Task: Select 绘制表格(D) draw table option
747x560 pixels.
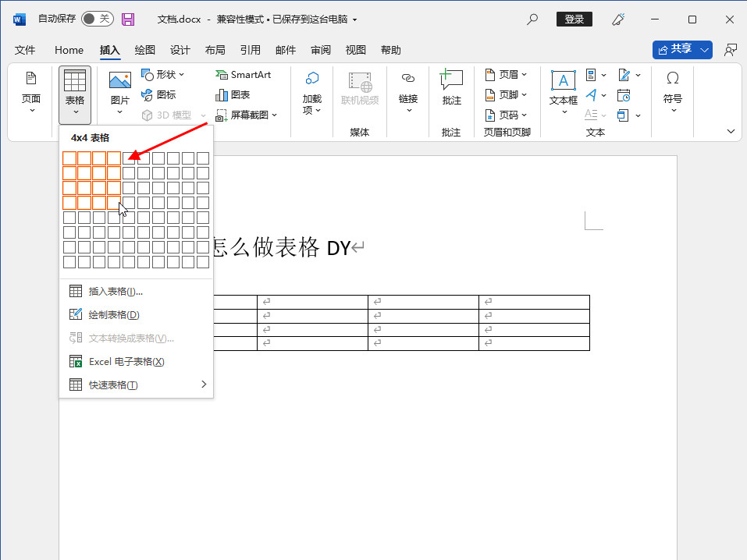Action: click(136, 315)
